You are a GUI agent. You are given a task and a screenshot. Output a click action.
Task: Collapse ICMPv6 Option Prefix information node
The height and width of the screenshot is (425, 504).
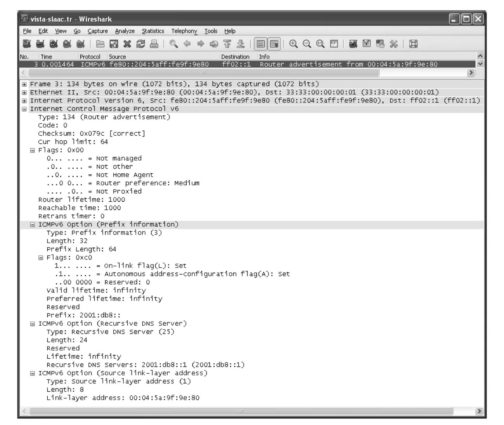tap(33, 225)
